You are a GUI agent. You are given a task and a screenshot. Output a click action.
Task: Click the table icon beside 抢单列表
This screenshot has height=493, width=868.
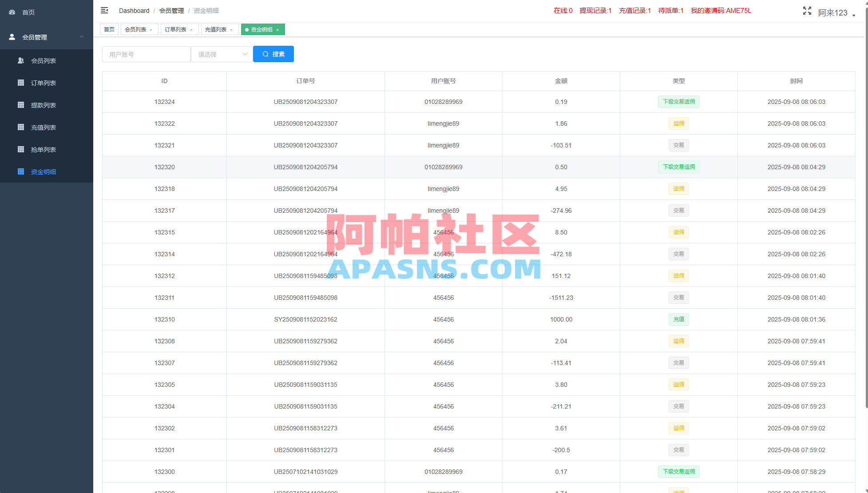[21, 149]
